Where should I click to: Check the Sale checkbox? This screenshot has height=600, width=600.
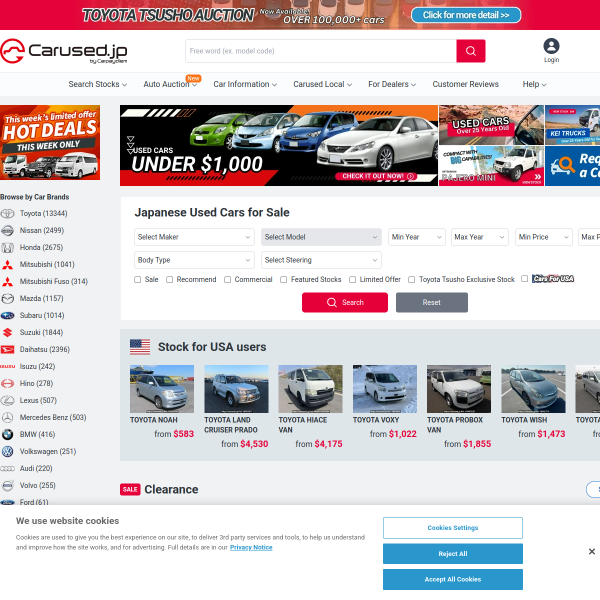pos(137,280)
